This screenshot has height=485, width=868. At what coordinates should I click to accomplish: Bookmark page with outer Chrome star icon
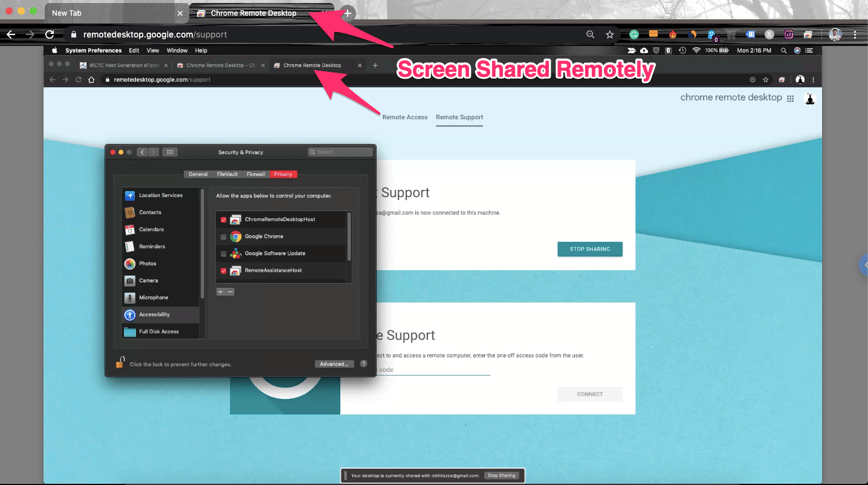(610, 34)
